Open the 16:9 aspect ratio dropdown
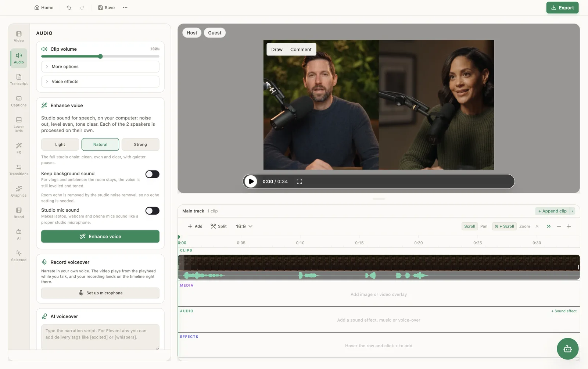 244,226
